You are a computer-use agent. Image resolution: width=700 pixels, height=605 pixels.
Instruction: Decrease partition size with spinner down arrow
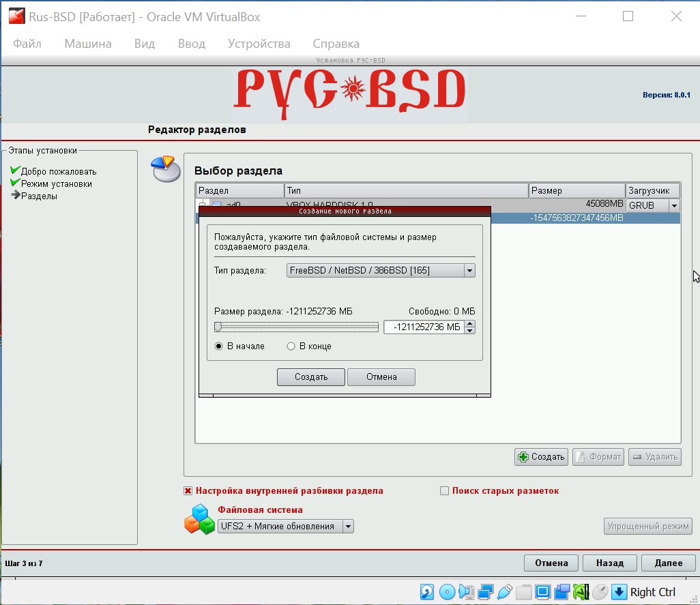pyautogui.click(x=469, y=331)
